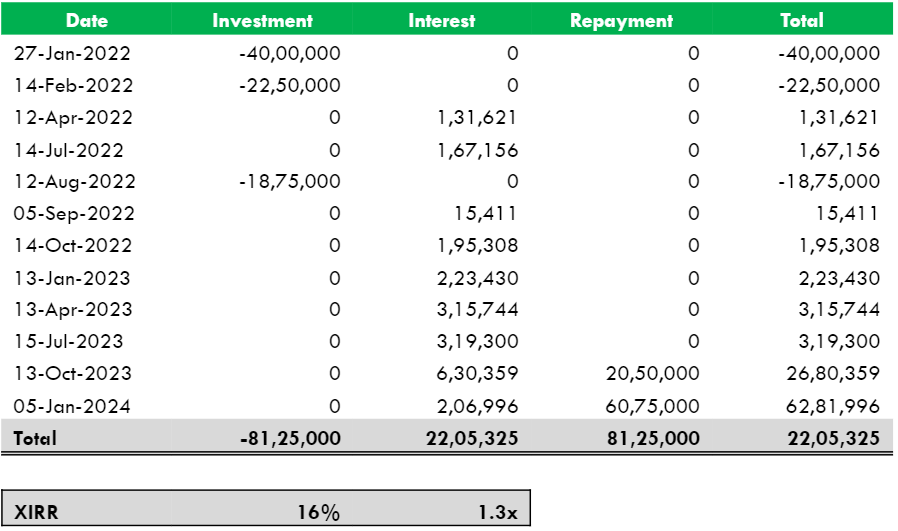This screenshot has width=898, height=531.
Task: Click the Repayment column header
Action: (x=621, y=21)
